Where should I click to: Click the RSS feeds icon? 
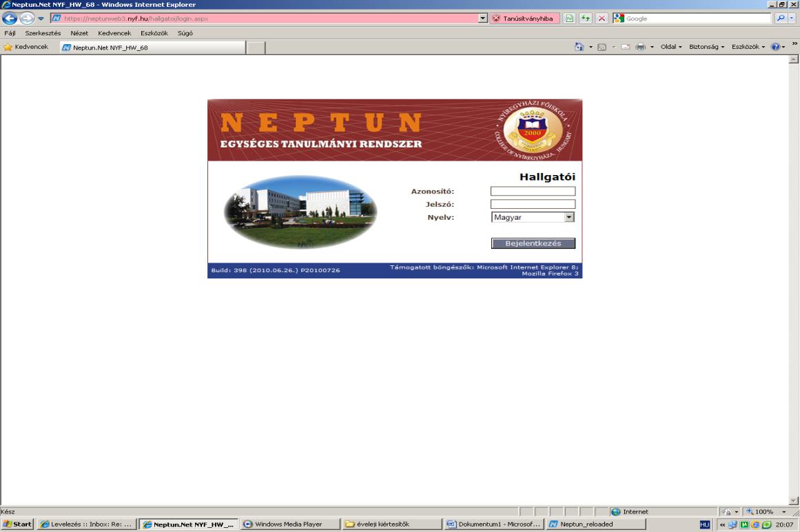[602, 47]
